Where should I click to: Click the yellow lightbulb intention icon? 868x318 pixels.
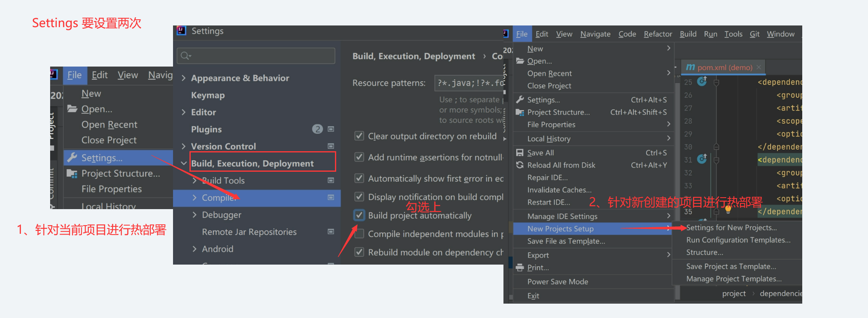point(728,209)
